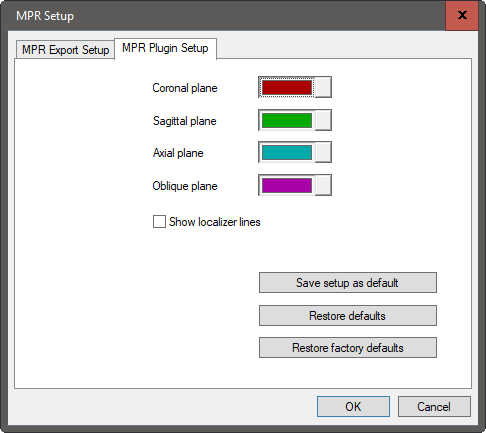Image resolution: width=486 pixels, height=433 pixels.
Task: Click the MPR Setup title bar text
Action: point(45,16)
